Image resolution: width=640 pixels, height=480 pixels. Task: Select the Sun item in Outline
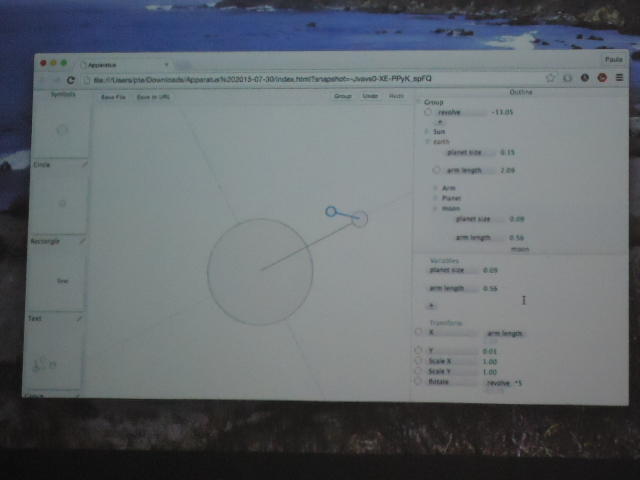coord(439,131)
